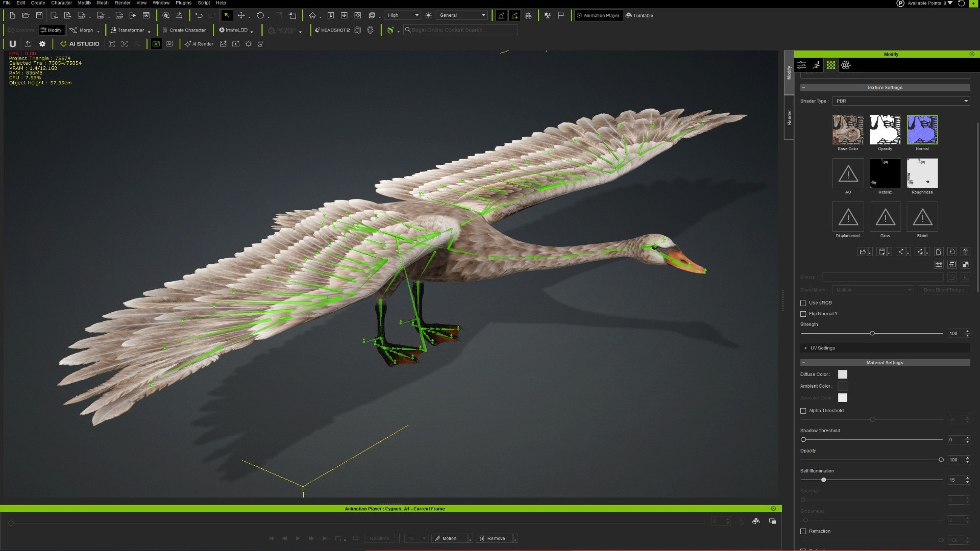Expand the UV Settings section
This screenshot has width=980, height=551.
coord(885,348)
